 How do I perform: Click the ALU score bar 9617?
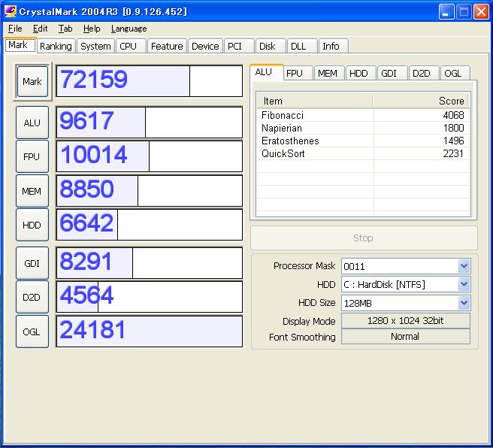click(150, 123)
